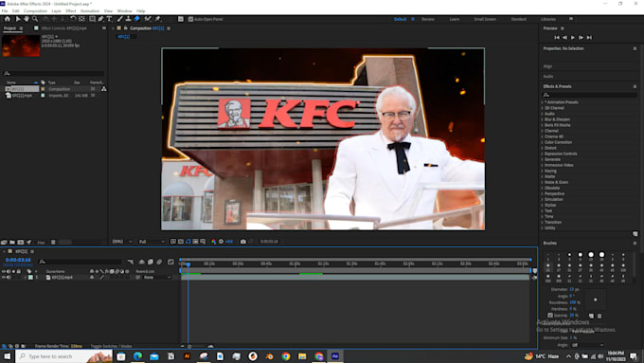
Task: Select the Hand tool
Action: (x=27, y=19)
